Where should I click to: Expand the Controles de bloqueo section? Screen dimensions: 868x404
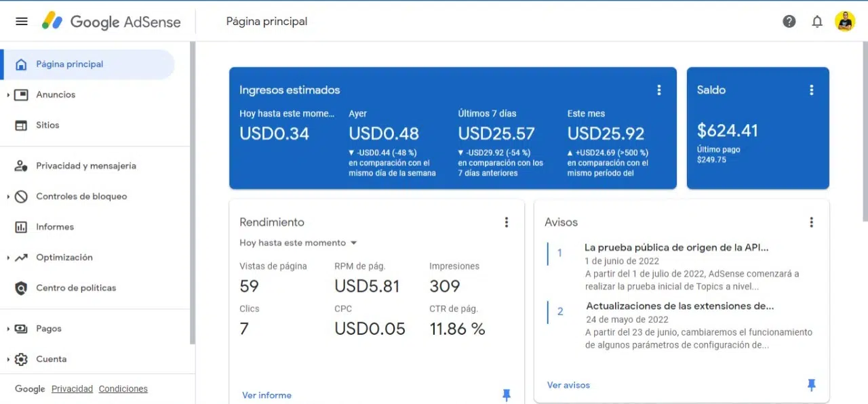click(7, 197)
